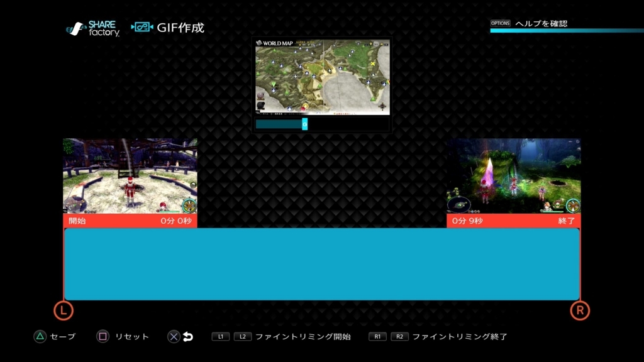Click the GIF作成 title text
The image size is (644, 362).
tap(180, 28)
